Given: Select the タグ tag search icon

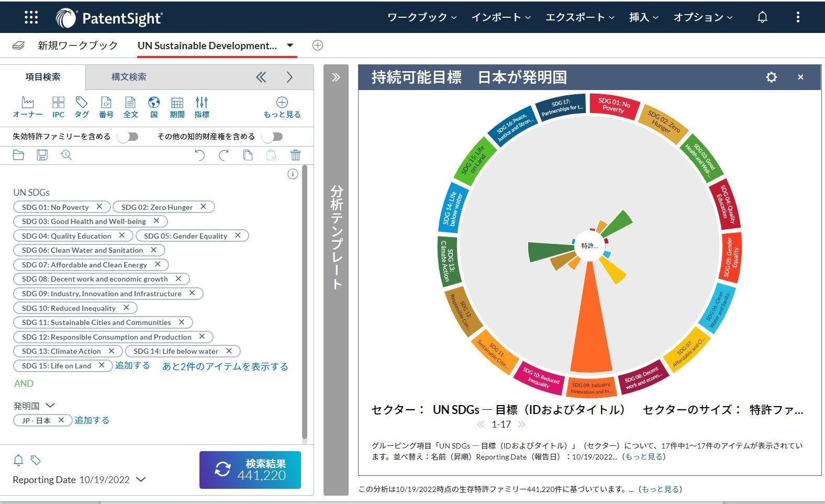Looking at the screenshot, I should (x=82, y=107).
